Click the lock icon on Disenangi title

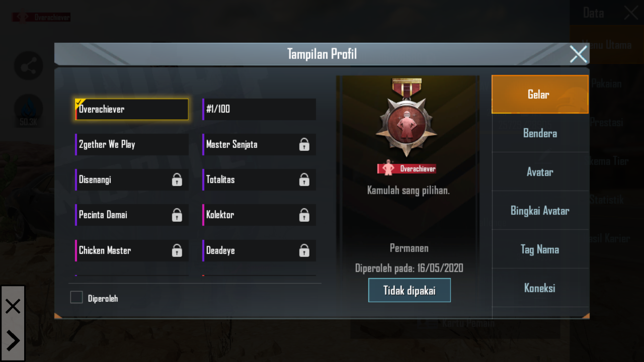pos(177,180)
